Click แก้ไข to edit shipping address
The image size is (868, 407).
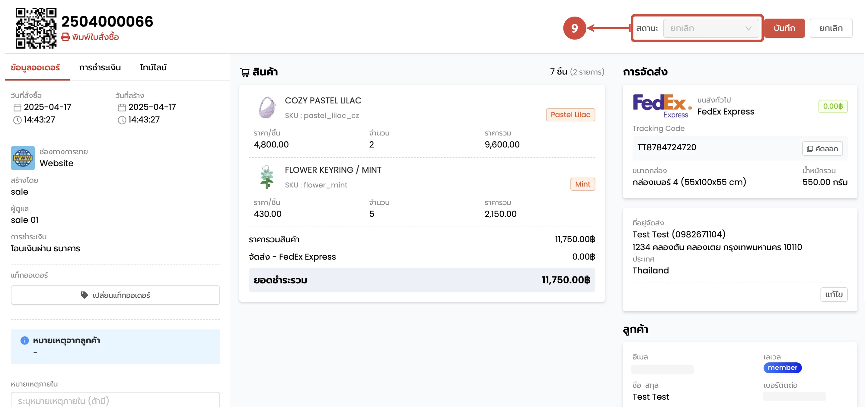833,294
